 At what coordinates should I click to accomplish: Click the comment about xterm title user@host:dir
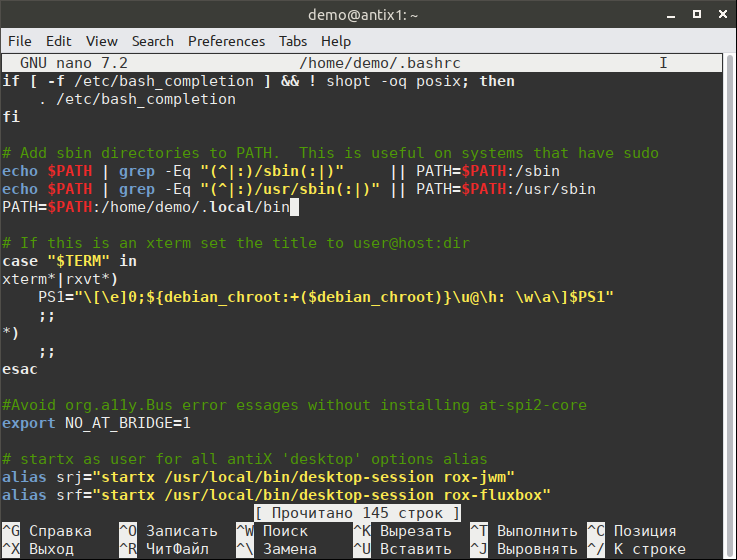(236, 243)
